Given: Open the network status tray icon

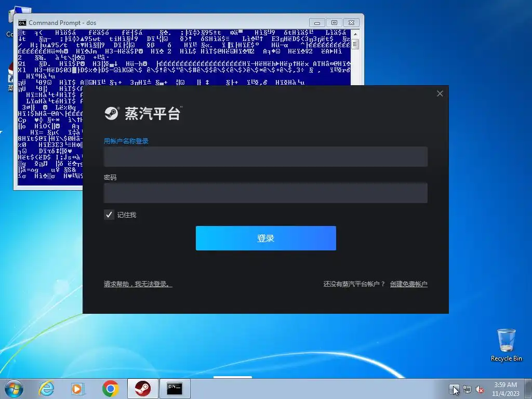Looking at the screenshot, I should (x=467, y=390).
